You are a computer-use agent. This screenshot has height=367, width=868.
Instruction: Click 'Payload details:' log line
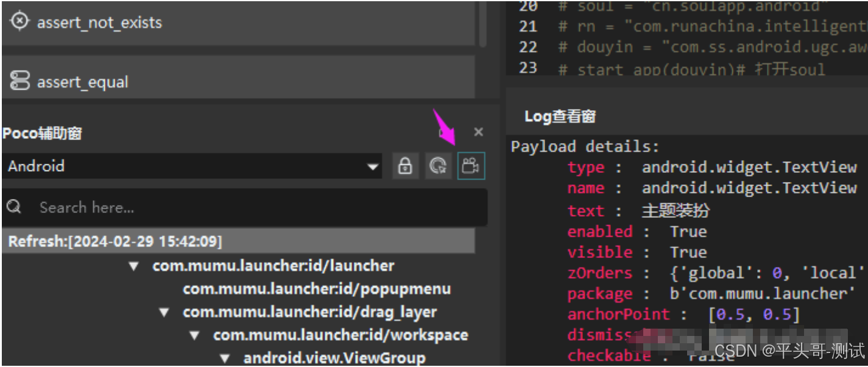pyautogui.click(x=585, y=147)
